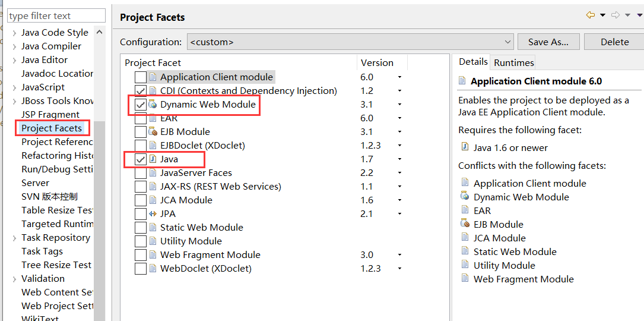This screenshot has height=321, width=644.
Task: Select SVN 版本控制 in the tree
Action: click(49, 196)
